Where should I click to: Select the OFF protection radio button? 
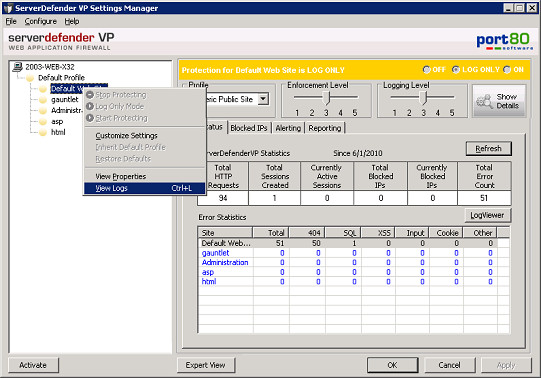427,70
